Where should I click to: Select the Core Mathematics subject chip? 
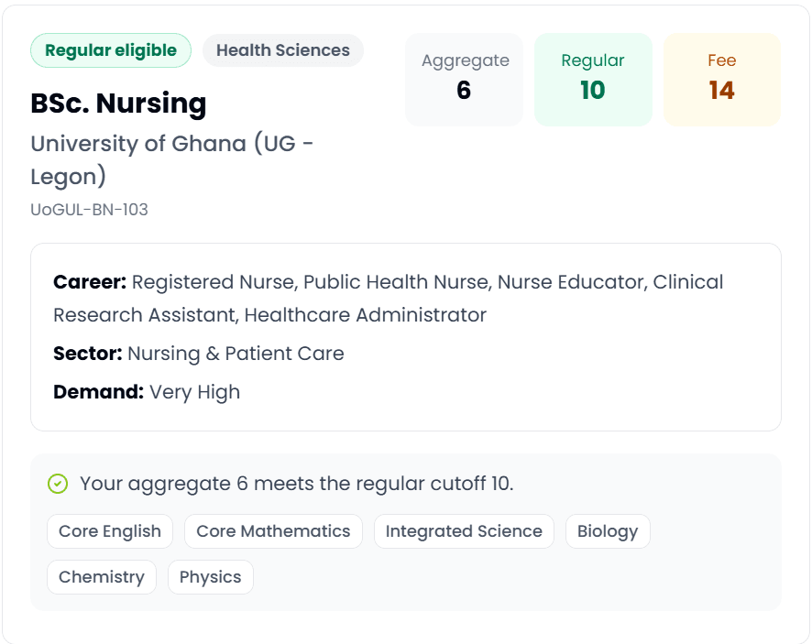(273, 531)
